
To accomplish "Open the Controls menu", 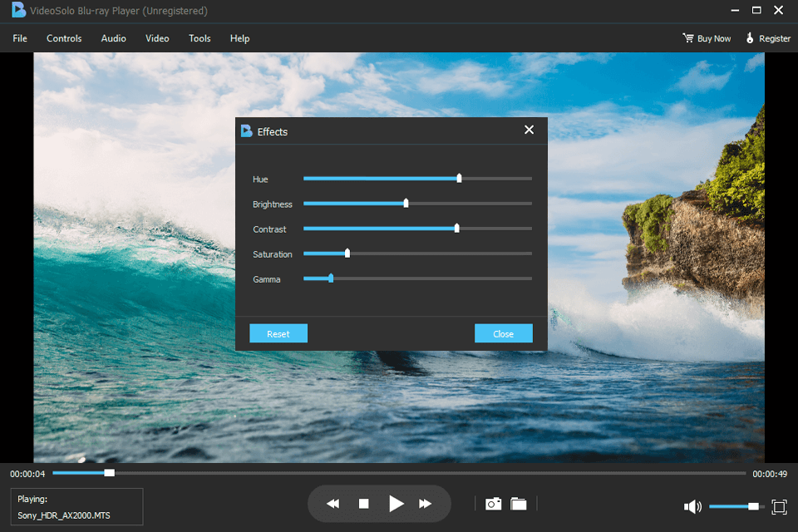I will coord(63,38).
